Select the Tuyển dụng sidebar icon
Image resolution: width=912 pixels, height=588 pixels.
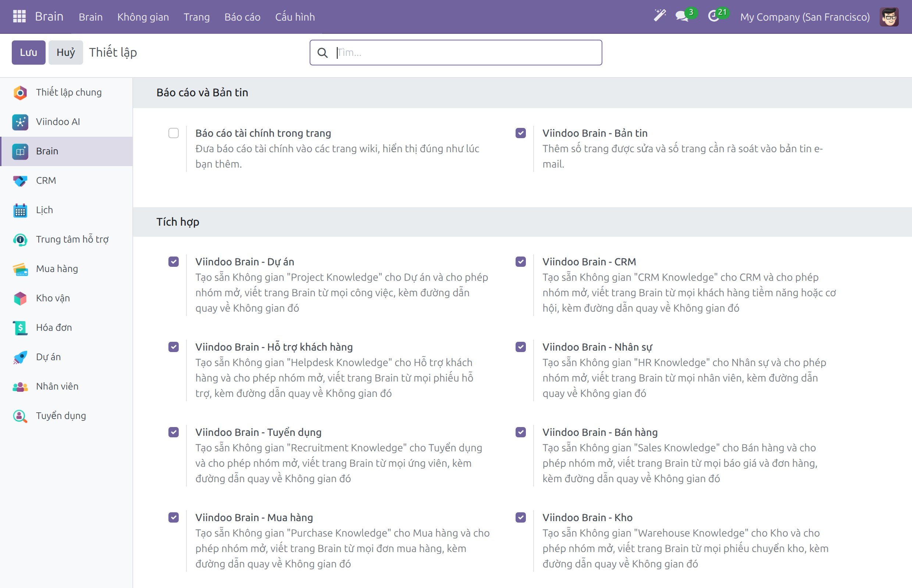20,416
